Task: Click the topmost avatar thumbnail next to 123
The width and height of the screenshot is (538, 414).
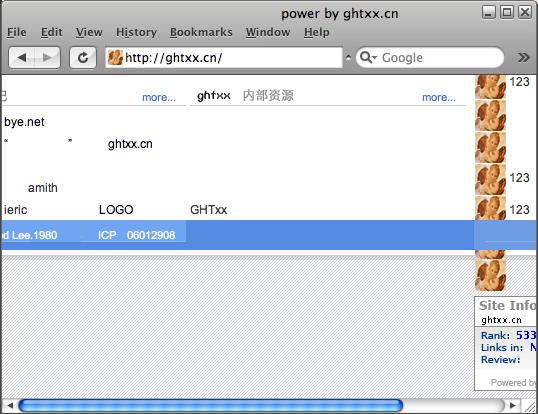Action: 490,86
